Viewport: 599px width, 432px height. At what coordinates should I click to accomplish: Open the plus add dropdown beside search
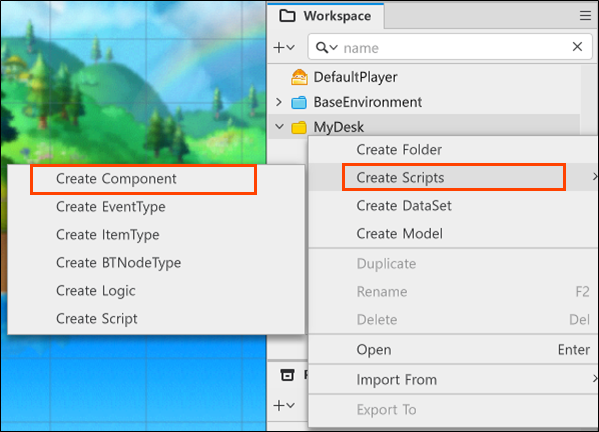coord(284,47)
